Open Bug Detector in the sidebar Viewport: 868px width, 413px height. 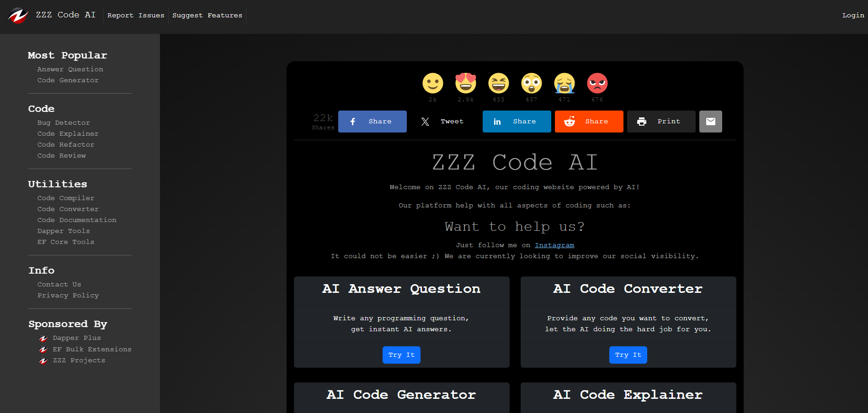[x=64, y=123]
